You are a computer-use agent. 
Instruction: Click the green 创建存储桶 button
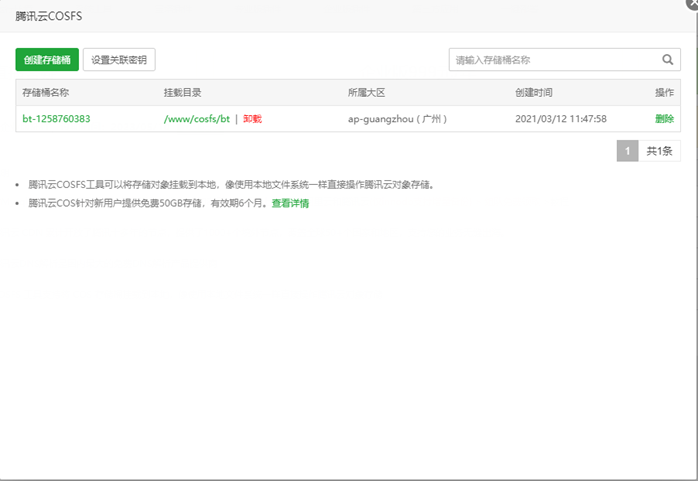click(47, 60)
